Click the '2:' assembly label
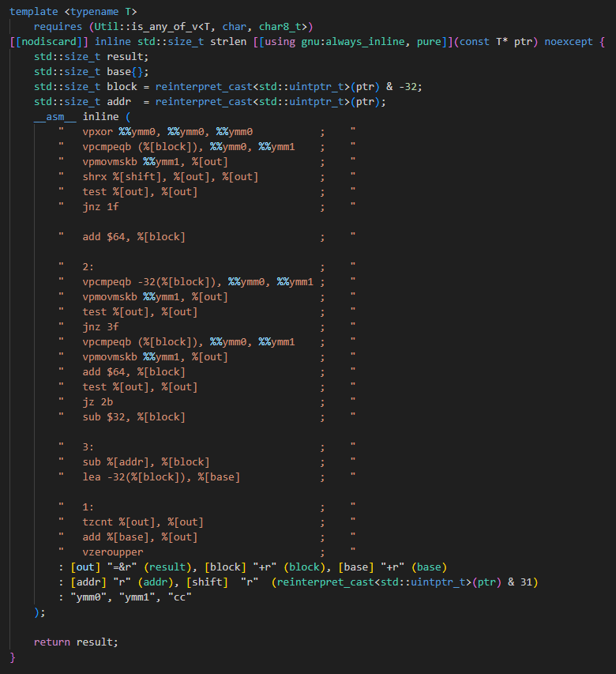This screenshot has height=674, width=616. pos(88,267)
